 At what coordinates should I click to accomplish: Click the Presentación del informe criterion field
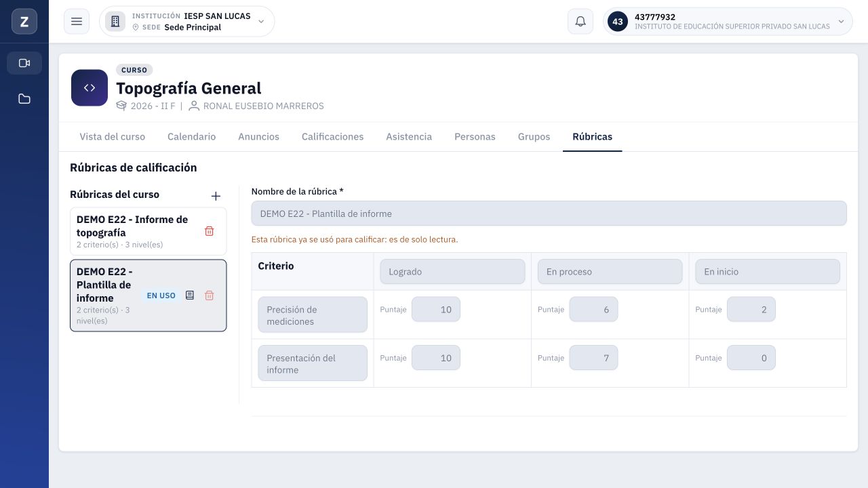313,363
